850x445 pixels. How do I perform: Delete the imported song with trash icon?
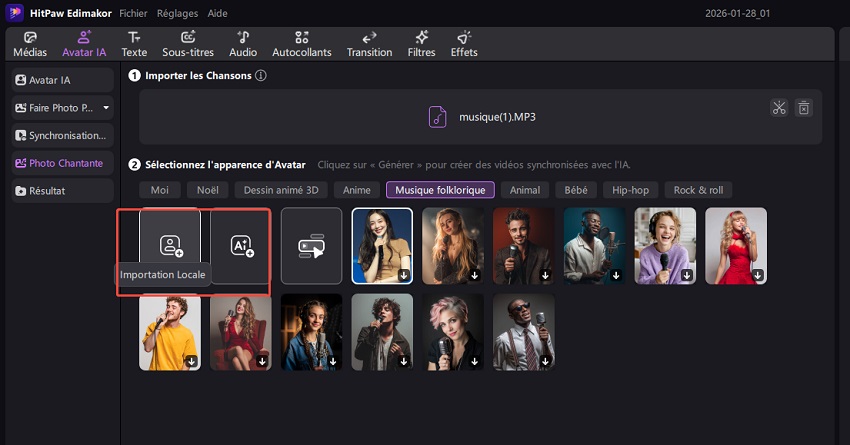[x=804, y=108]
